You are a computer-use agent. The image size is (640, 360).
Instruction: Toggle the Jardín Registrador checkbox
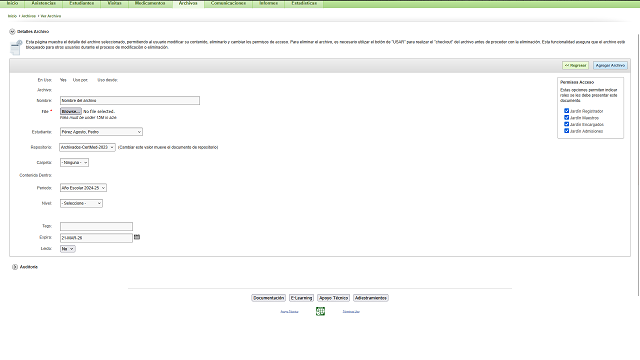567,111
